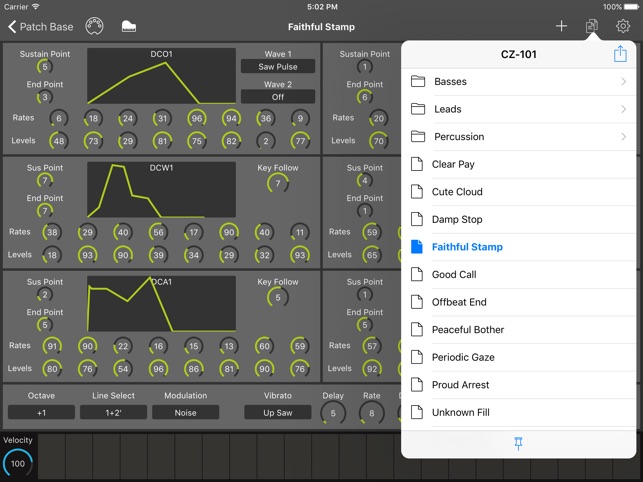The height and width of the screenshot is (482, 643).
Task: Open the Percussion folder
Action: [x=519, y=136]
